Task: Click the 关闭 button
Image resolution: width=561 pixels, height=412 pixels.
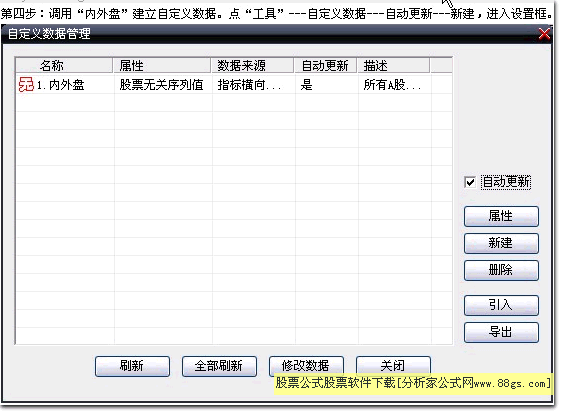Action: point(393,365)
